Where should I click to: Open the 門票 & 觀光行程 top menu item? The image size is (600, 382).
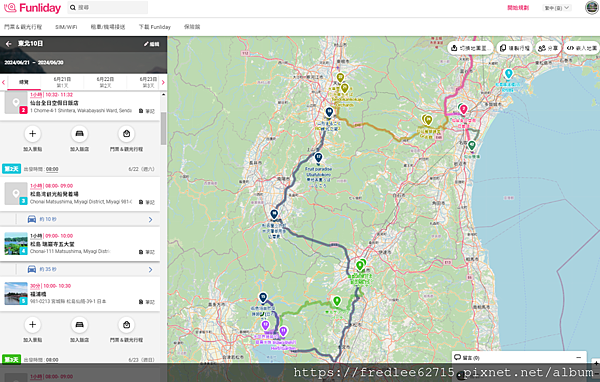(x=23, y=27)
